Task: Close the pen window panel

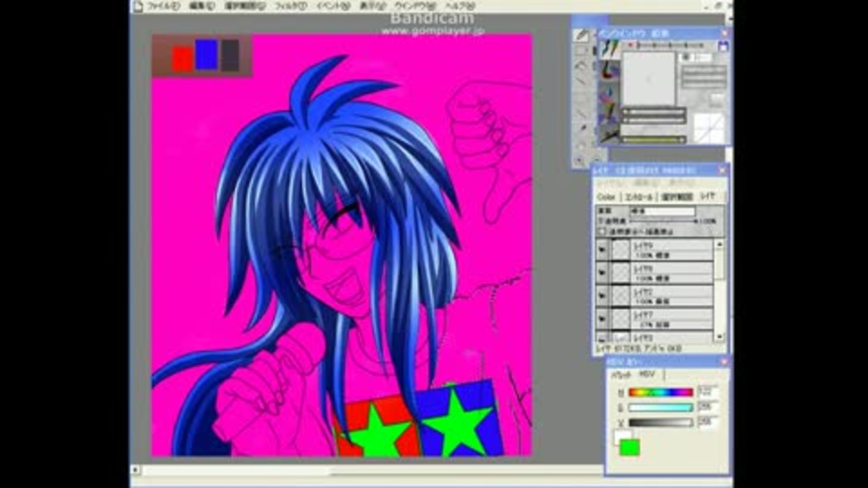Action: tap(724, 33)
